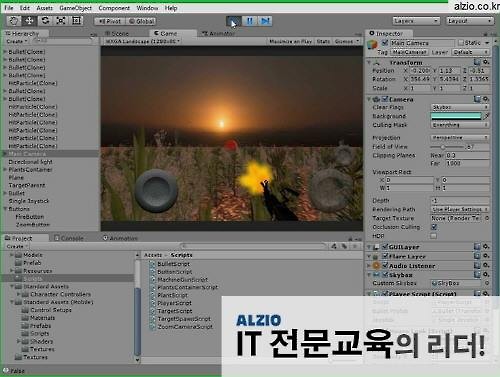The image size is (500, 377).
Task: Click the Pause button
Action: [249, 21]
